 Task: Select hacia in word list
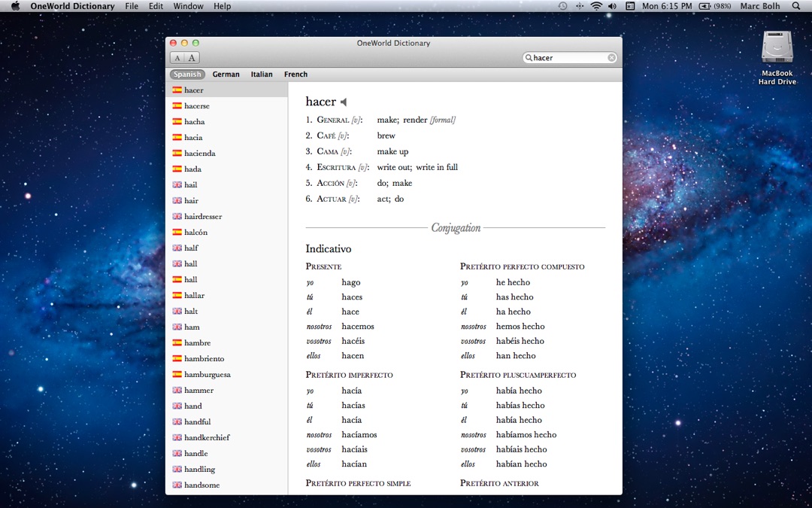(x=227, y=138)
